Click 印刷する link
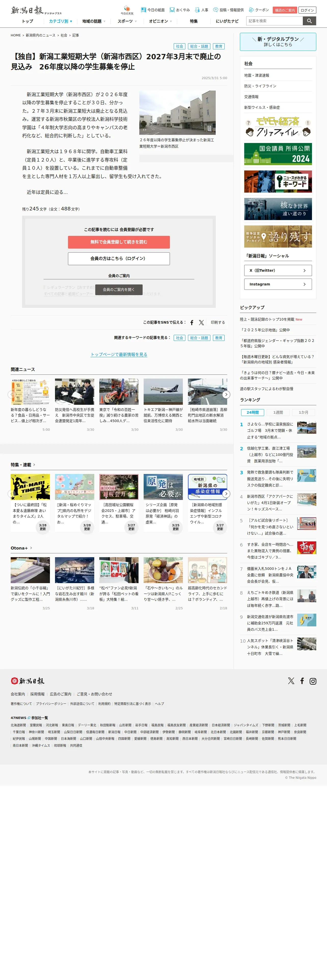 tap(218, 322)
